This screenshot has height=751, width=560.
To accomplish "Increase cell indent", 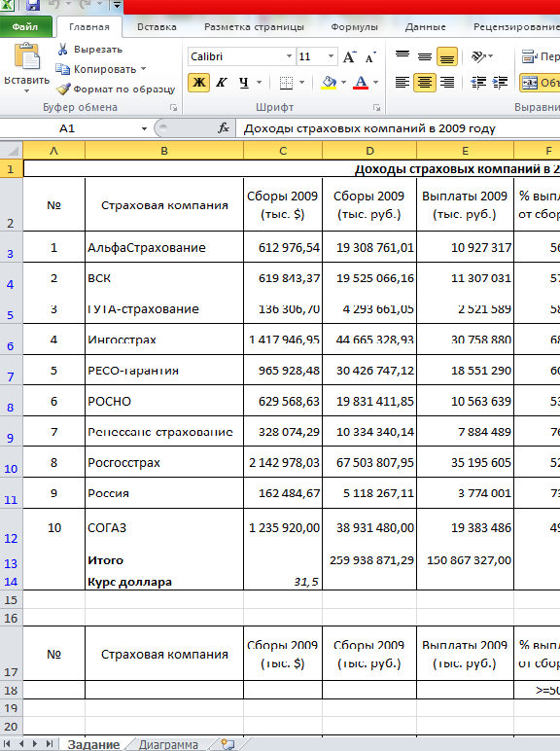I will [x=500, y=83].
